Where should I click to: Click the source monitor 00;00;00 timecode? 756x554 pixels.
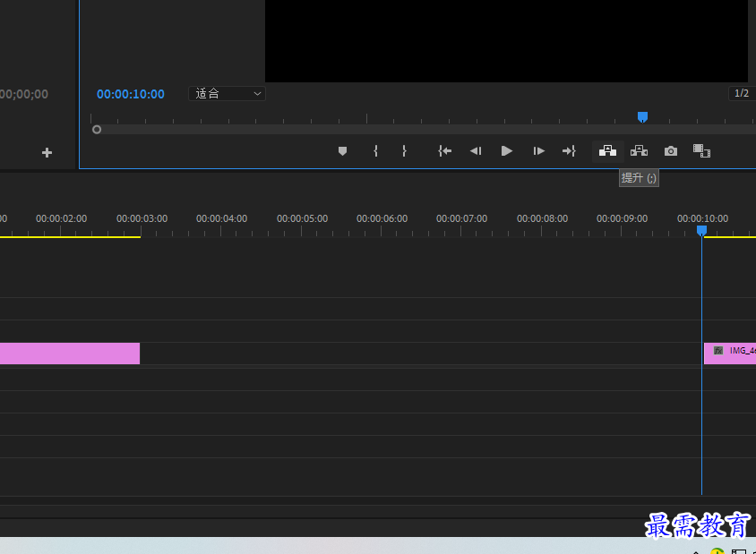tap(24, 94)
